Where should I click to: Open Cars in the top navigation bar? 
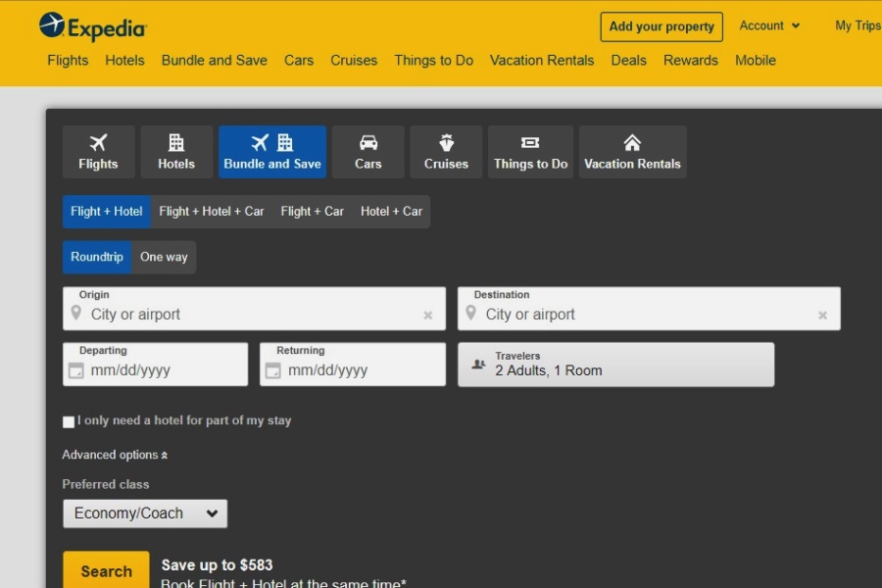point(299,60)
